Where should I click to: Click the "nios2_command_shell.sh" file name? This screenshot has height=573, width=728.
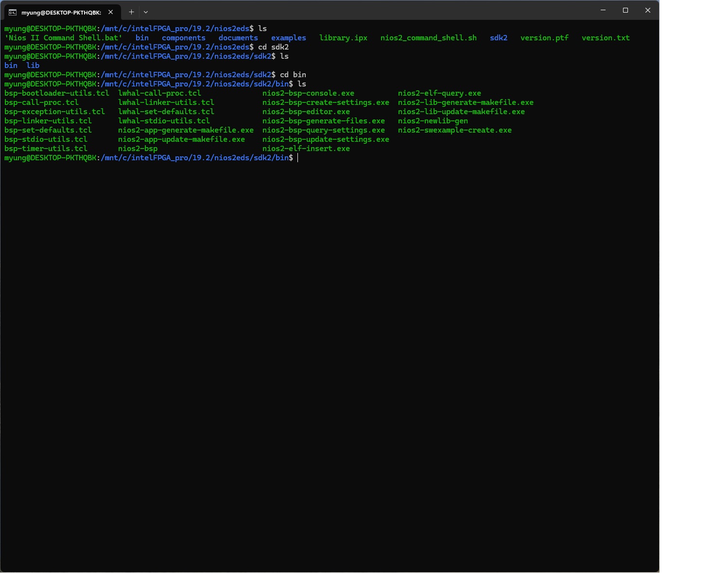pos(429,38)
